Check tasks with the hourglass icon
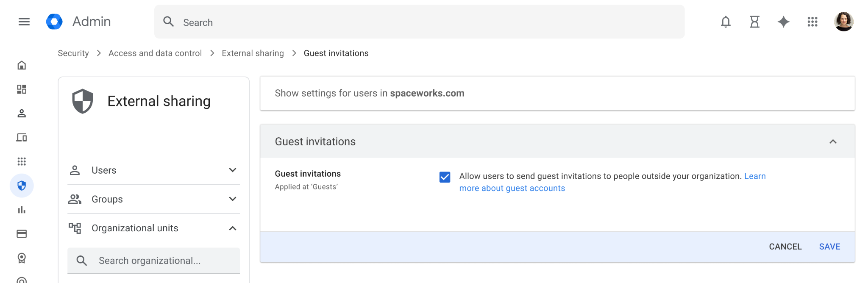The image size is (868, 283). coord(755,22)
